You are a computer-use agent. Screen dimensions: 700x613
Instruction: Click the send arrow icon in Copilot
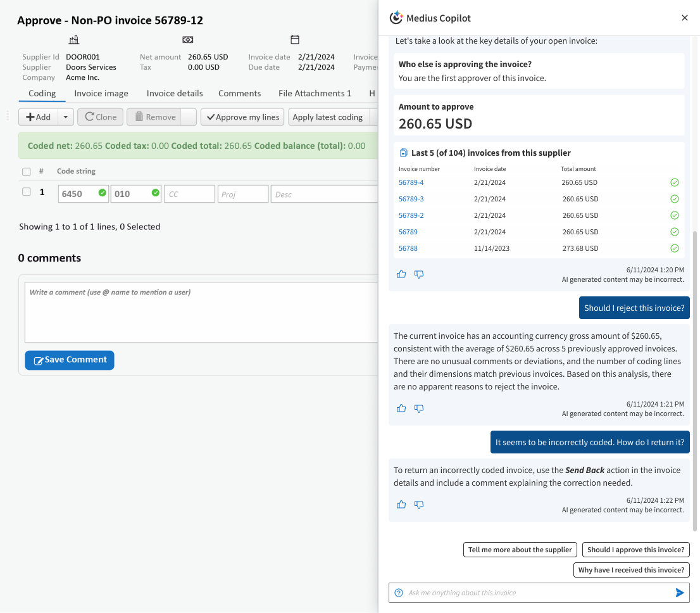tap(679, 593)
